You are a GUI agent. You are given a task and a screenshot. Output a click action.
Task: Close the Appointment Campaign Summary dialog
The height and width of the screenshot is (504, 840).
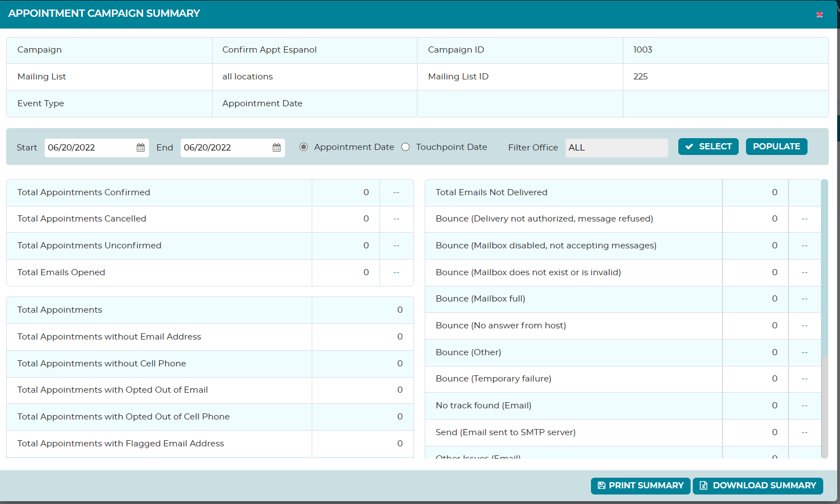click(x=819, y=15)
